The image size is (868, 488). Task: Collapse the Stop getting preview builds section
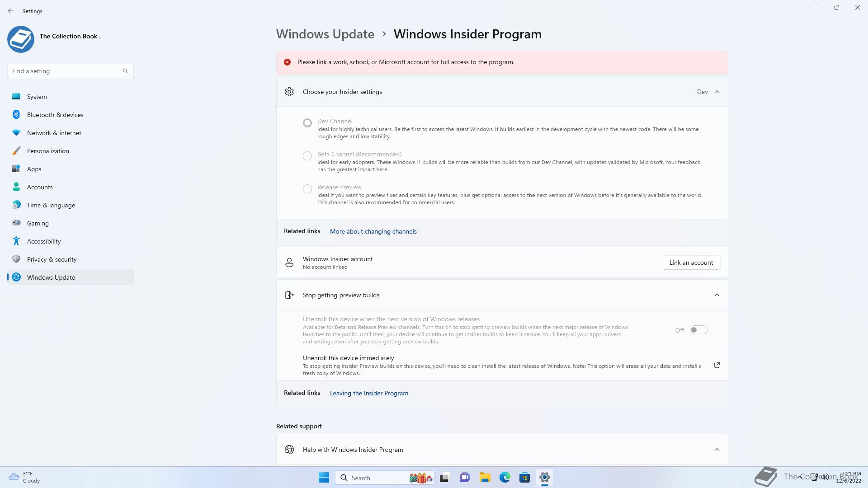pos(717,295)
